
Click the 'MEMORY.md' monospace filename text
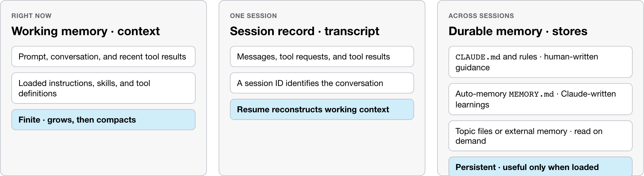click(x=531, y=94)
